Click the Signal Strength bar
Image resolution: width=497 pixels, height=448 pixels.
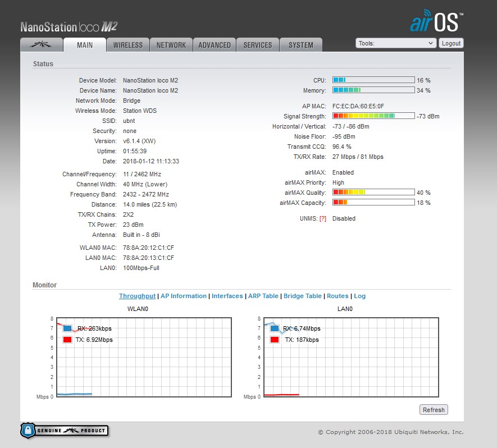[x=373, y=116]
